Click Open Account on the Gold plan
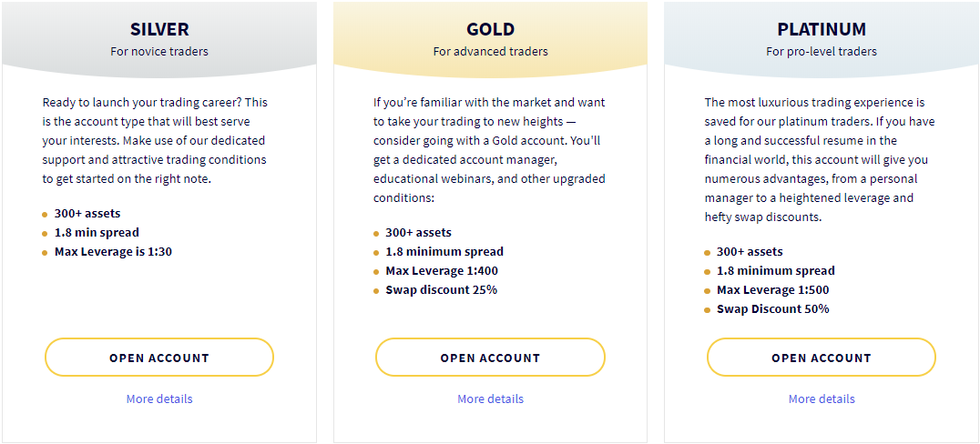The height and width of the screenshot is (444, 980). click(x=490, y=358)
